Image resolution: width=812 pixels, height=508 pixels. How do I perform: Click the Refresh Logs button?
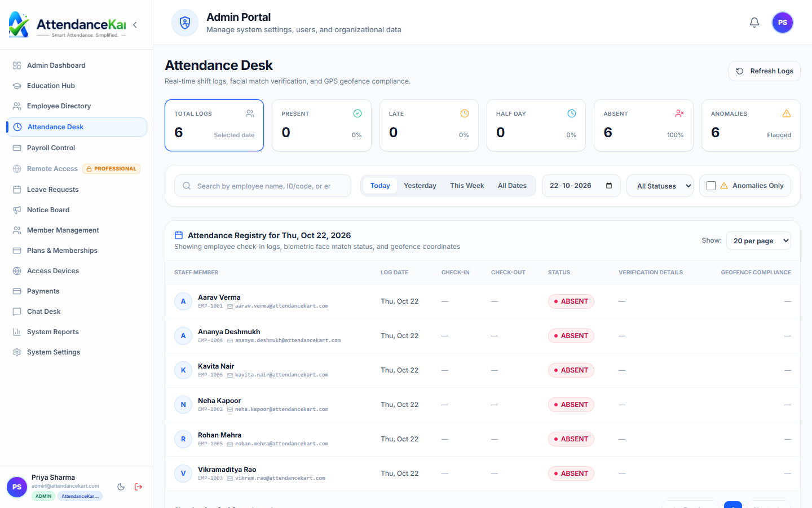[x=765, y=71]
